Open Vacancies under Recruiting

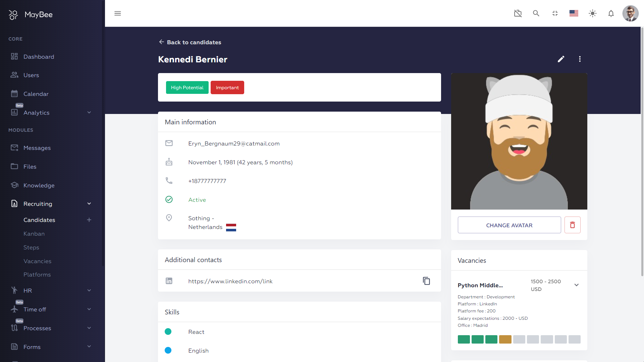point(37,261)
